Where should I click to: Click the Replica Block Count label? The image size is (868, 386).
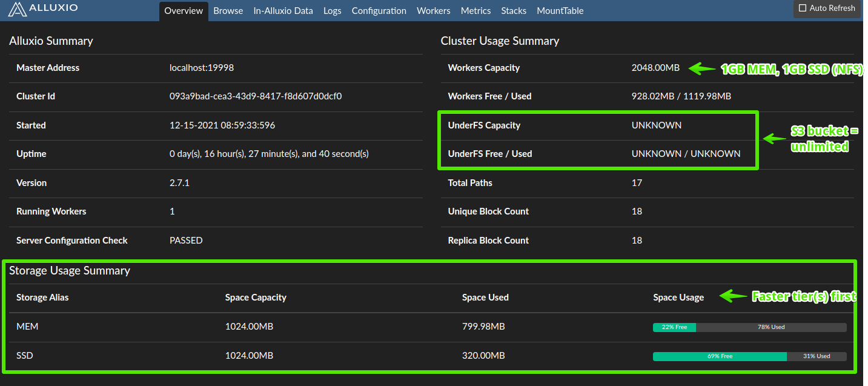click(488, 241)
